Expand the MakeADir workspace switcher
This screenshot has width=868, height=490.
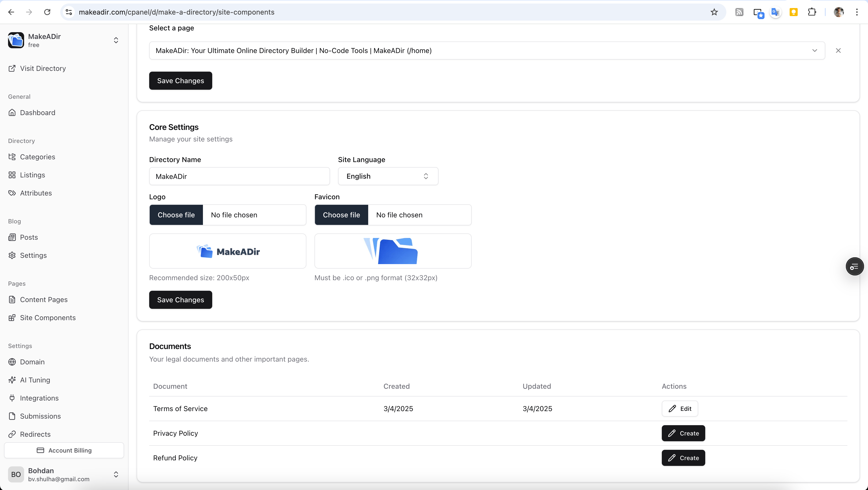click(116, 40)
